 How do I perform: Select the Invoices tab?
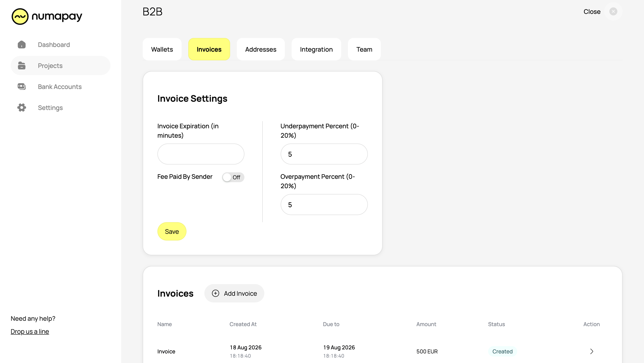tap(209, 49)
